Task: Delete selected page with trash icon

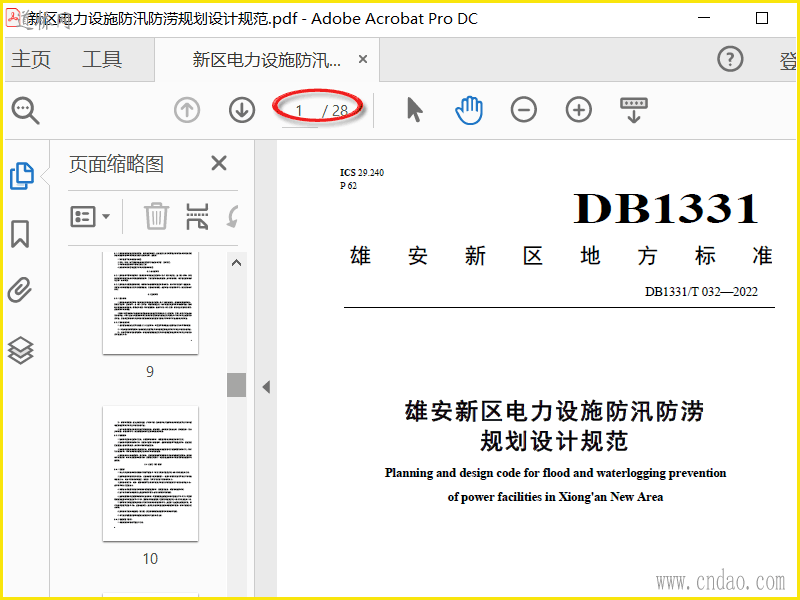Action: pos(156,216)
